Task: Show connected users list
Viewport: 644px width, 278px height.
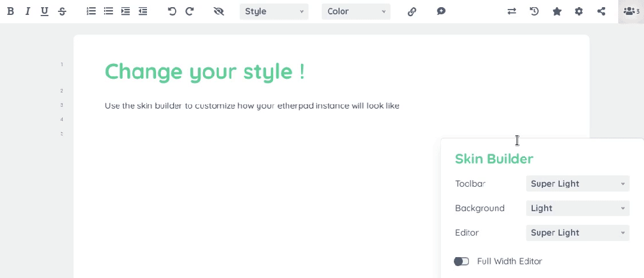Action: 631,11
